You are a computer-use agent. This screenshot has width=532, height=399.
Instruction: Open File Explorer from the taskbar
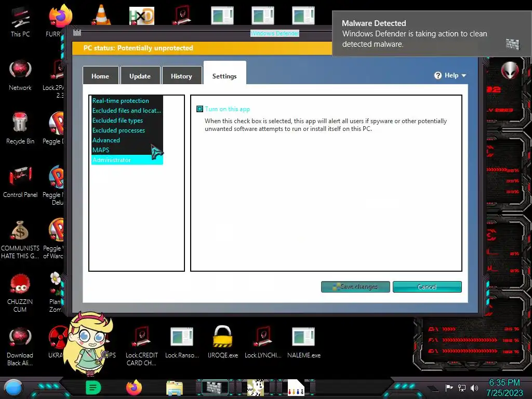(x=175, y=388)
